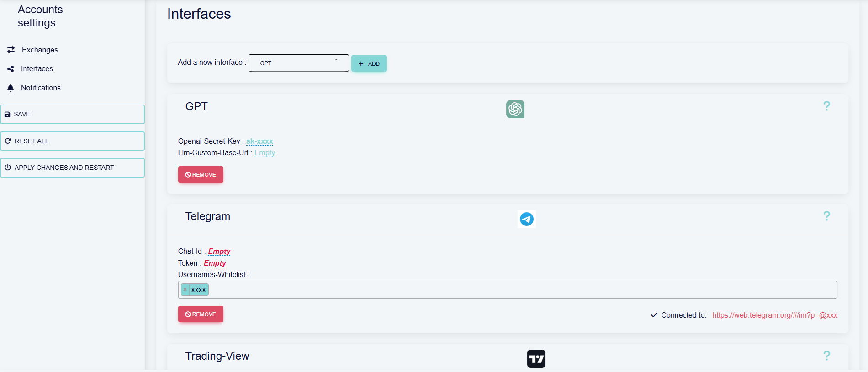Remove the xxxx whitelist tag
The width and height of the screenshot is (868, 372).
(185, 289)
